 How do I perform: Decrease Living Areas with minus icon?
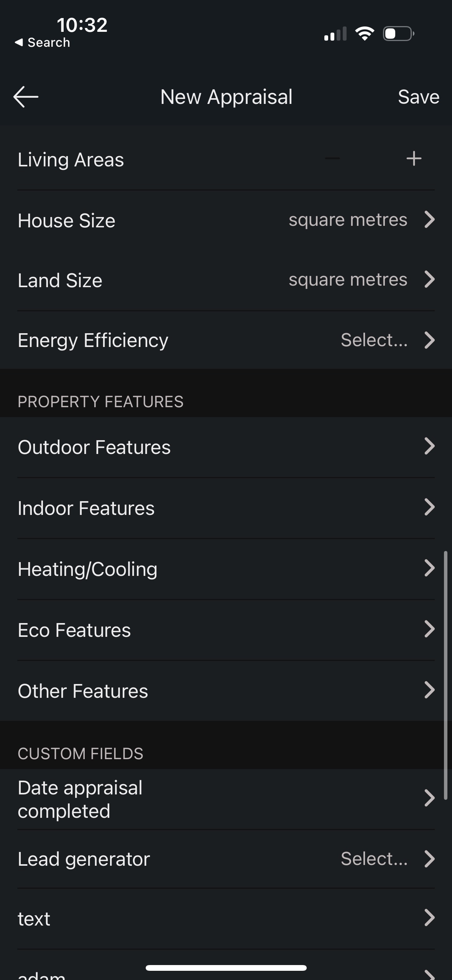tap(332, 158)
